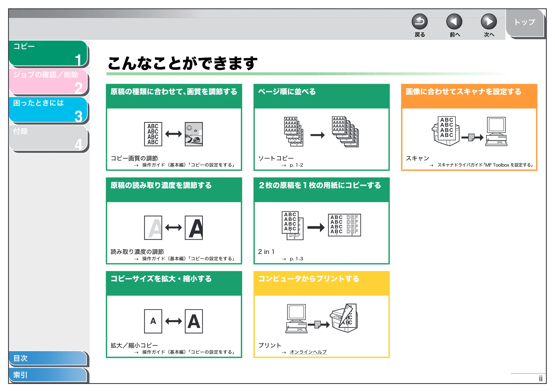Image resolution: width=555 pixels, height=392 pixels.
Task: Follow the オンラインヘルプ link
Action: [x=308, y=352]
